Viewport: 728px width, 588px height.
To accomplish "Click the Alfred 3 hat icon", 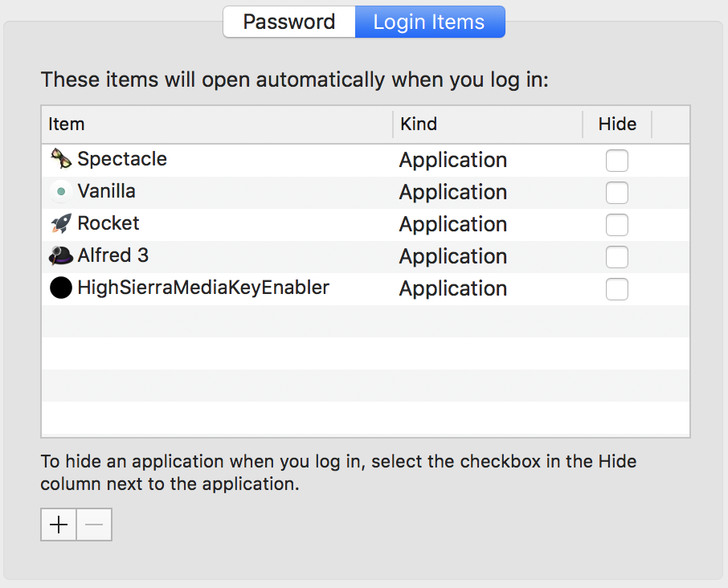I will [61, 255].
